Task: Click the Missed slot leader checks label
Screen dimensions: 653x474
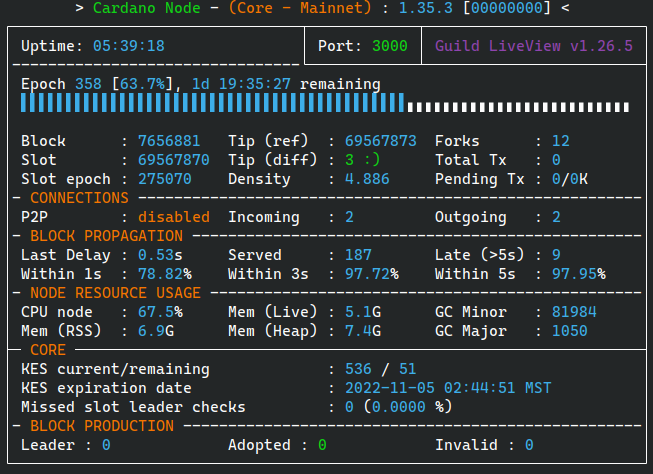Action: point(133,407)
